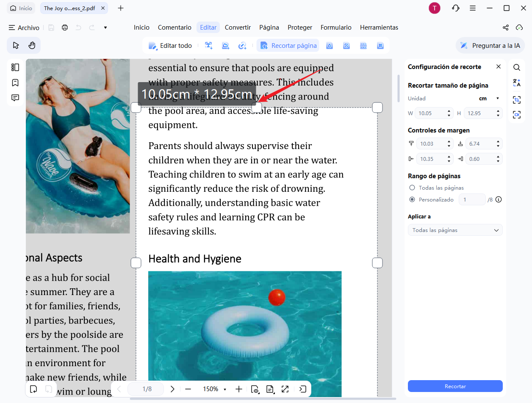The image size is (532, 403).
Task: Click the translate icon in right sidebar
Action: [x=517, y=83]
